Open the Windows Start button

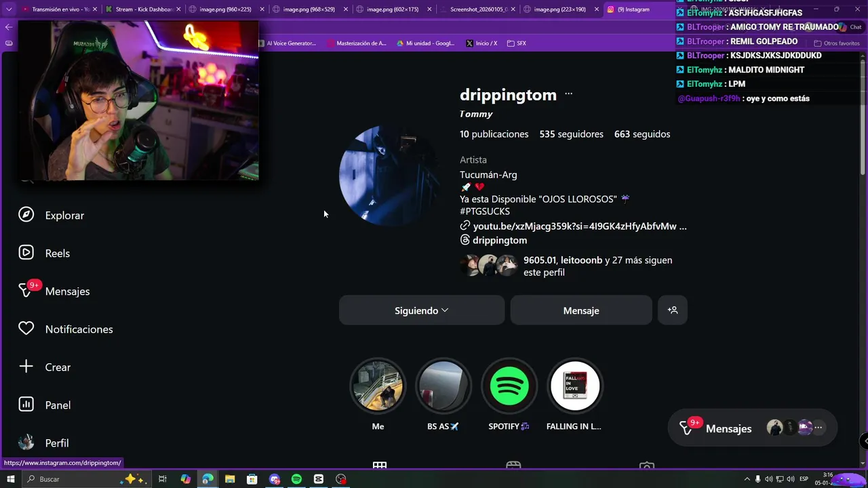coord(10,479)
